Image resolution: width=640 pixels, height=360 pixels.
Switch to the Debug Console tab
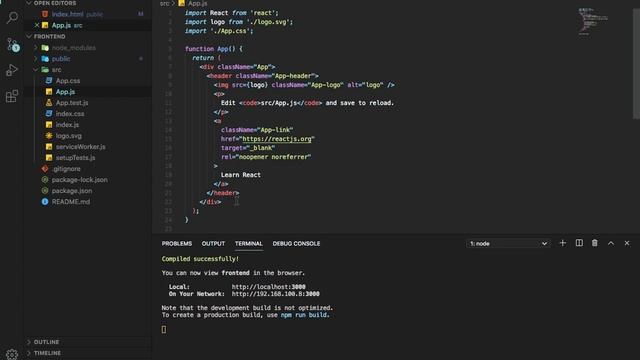(296, 244)
